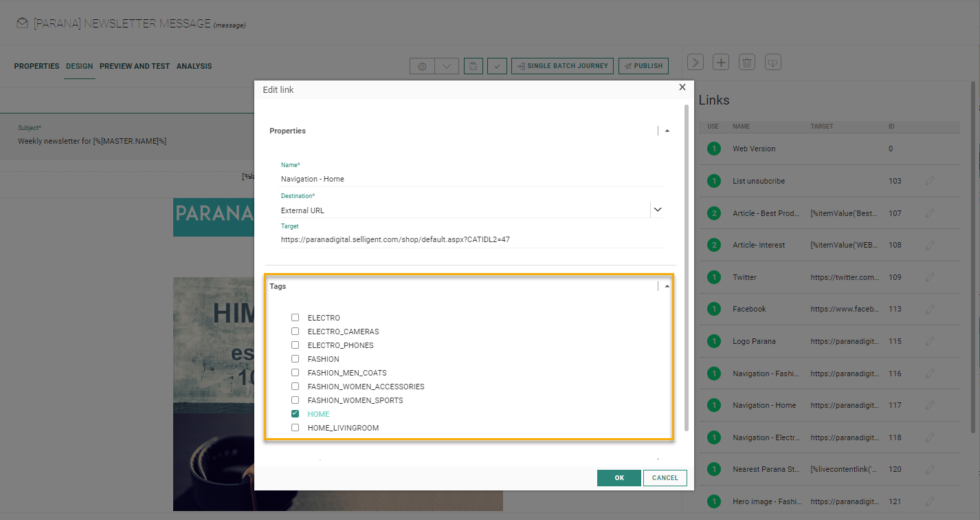Uncheck the HOME tag checkbox
Screen dimensions: 980x520
tap(295, 414)
